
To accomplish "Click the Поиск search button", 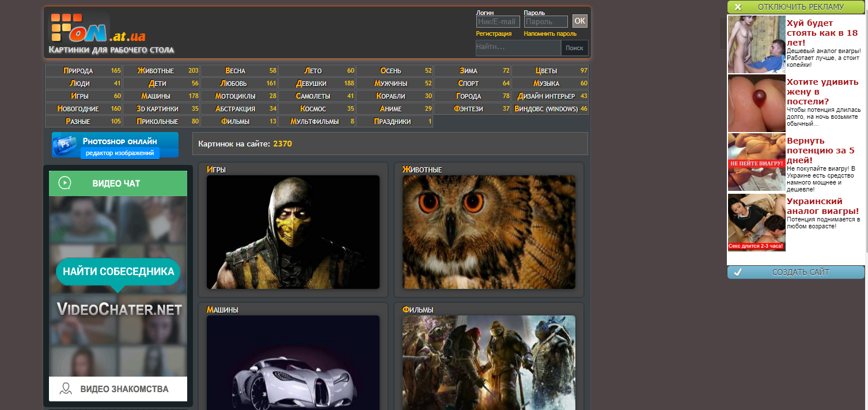I will [x=574, y=48].
